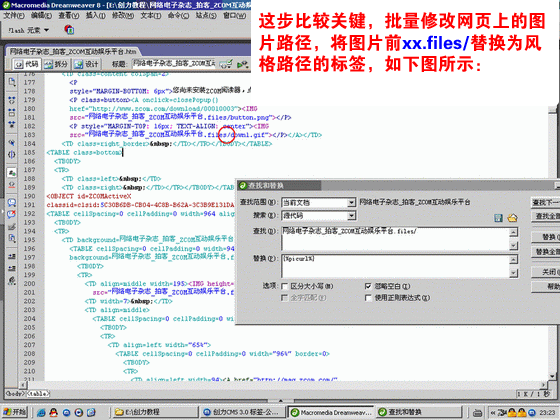Open the 文件(F) menu
Viewport: 560px width, 420px height.
[x=14, y=16]
